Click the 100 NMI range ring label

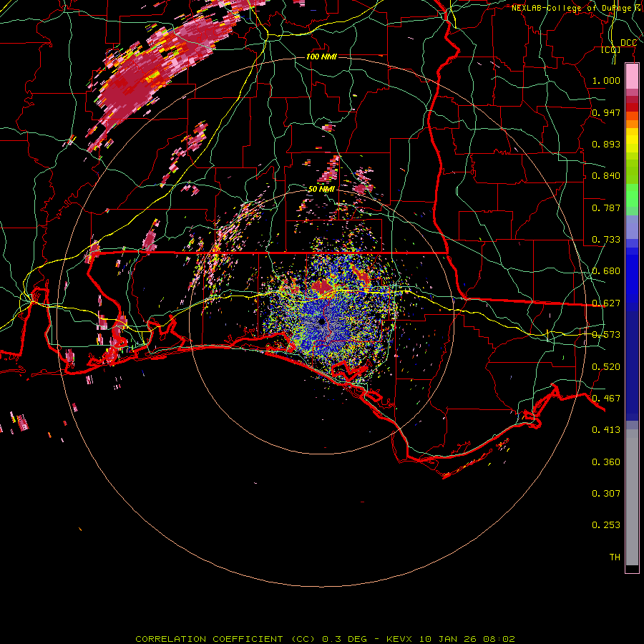(x=321, y=57)
